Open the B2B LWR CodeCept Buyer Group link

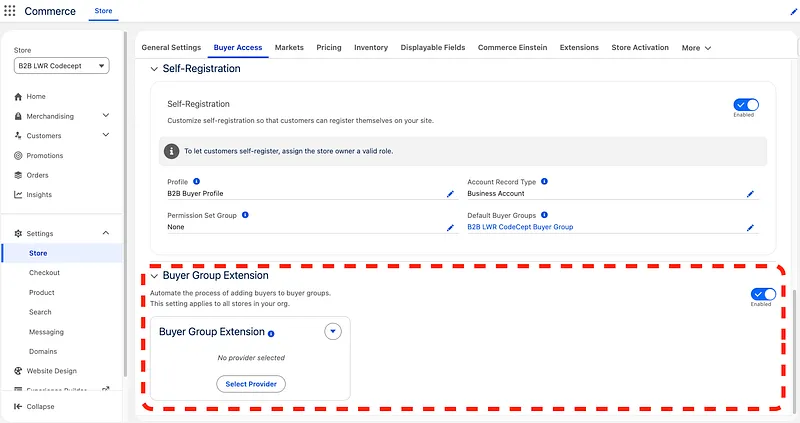pos(520,227)
